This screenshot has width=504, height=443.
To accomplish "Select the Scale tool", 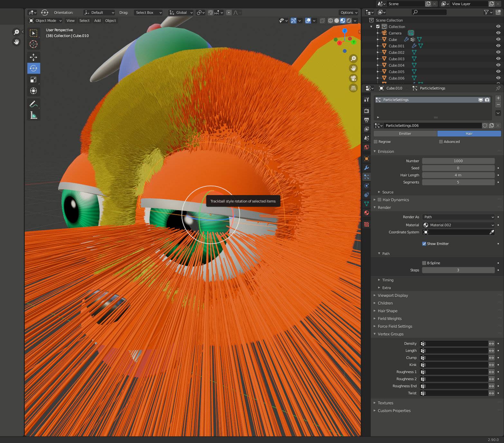I will pos(33,80).
